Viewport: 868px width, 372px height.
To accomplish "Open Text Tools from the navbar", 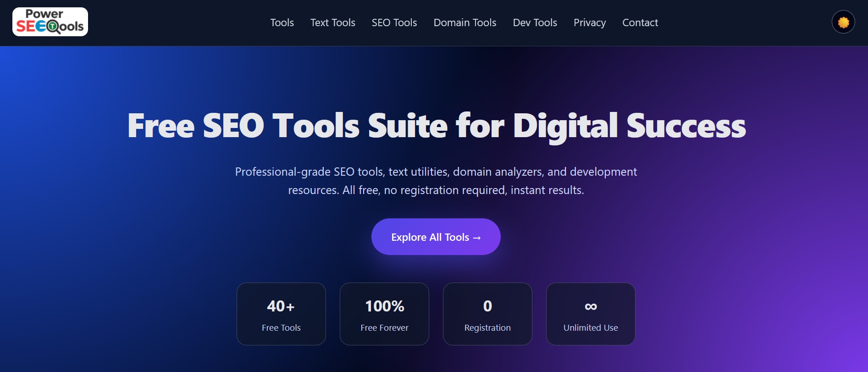I will click(332, 22).
